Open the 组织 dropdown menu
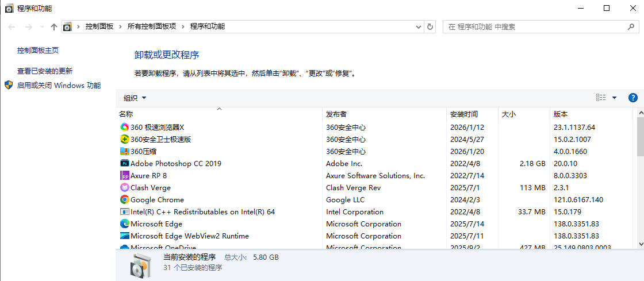The height and width of the screenshot is (281, 644). 135,98
